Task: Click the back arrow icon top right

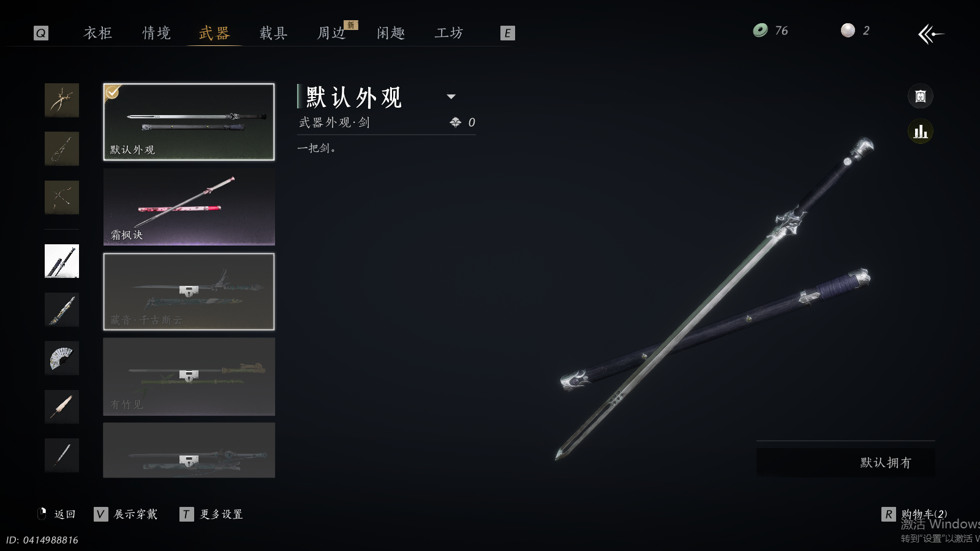Action: [931, 34]
